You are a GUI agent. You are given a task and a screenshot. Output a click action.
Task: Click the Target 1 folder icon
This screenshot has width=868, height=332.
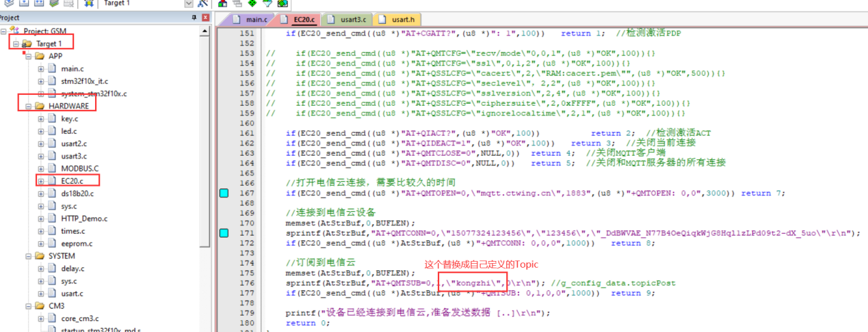tap(27, 44)
